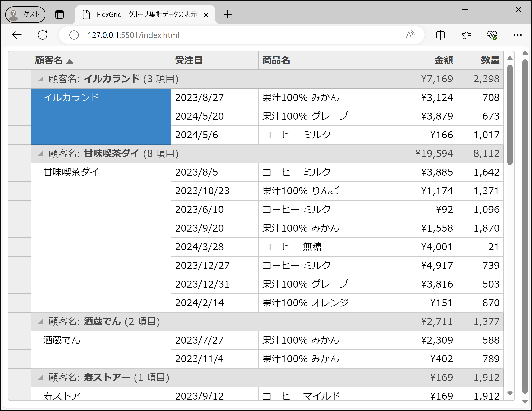Open Browser Essentials heart icon
The width and height of the screenshot is (532, 411).
(x=492, y=35)
